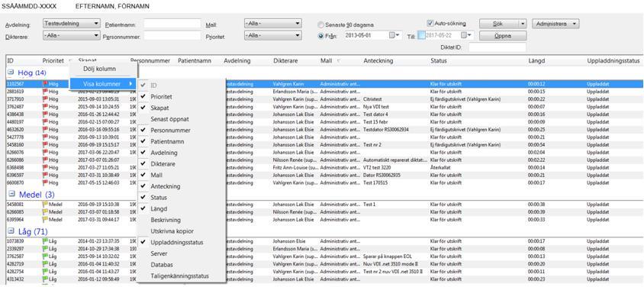The image size is (644, 287).
Task: Click the green flag in row 2339297
Action: click(45, 248)
